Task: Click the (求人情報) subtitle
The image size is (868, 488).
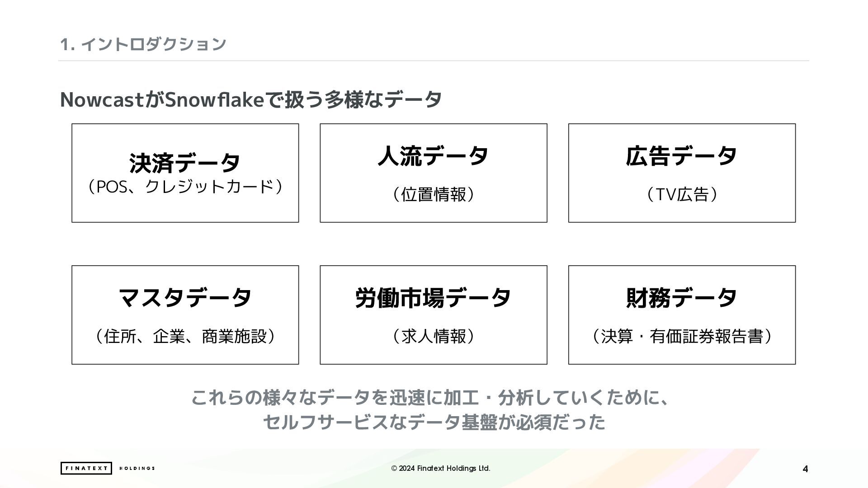Action: (x=434, y=336)
